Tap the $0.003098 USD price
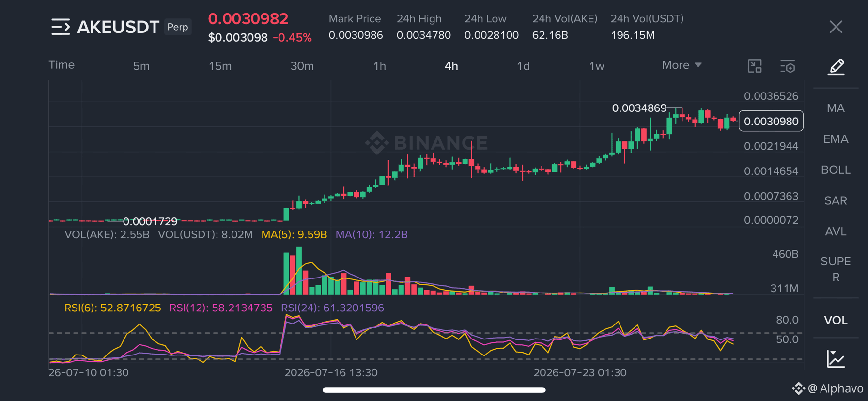This screenshot has height=401, width=868. [237, 38]
